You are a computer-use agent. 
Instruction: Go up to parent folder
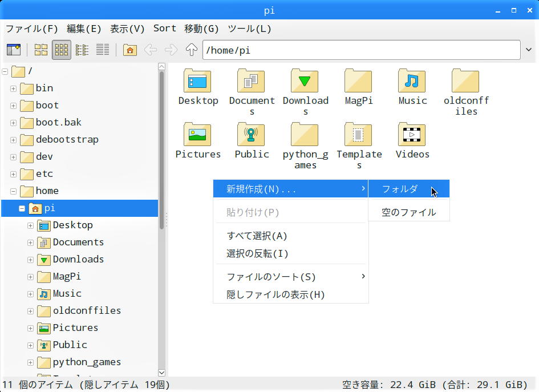click(192, 50)
